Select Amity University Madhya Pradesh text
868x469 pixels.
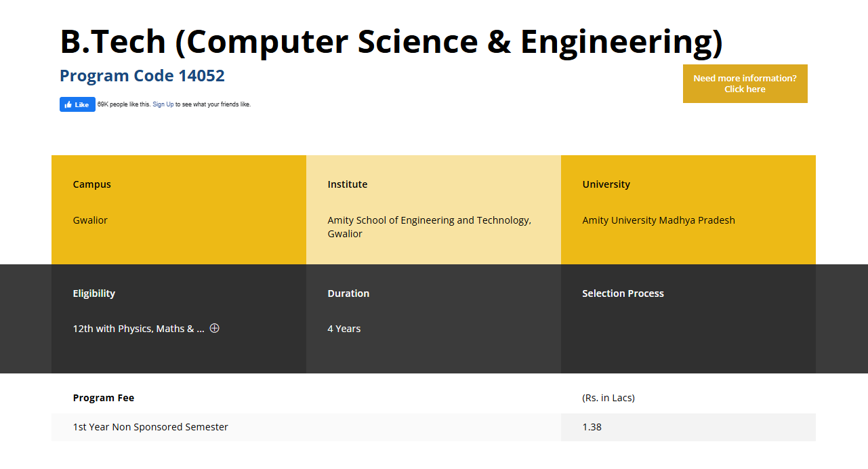[x=658, y=220]
